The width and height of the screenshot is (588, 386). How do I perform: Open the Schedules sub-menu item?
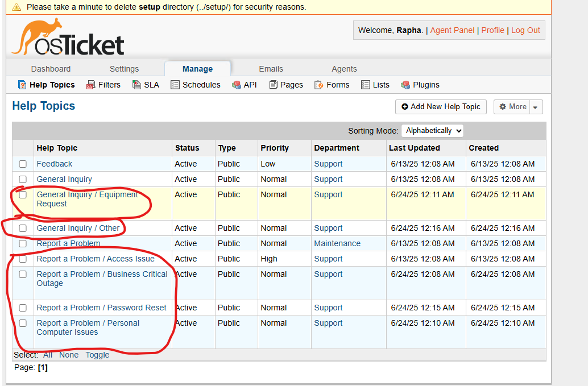pyautogui.click(x=196, y=85)
